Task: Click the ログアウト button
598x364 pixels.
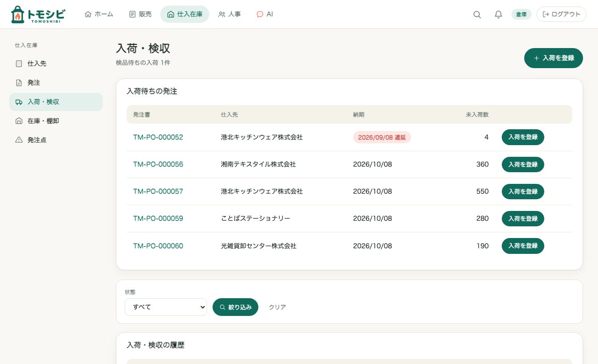Action: click(562, 14)
